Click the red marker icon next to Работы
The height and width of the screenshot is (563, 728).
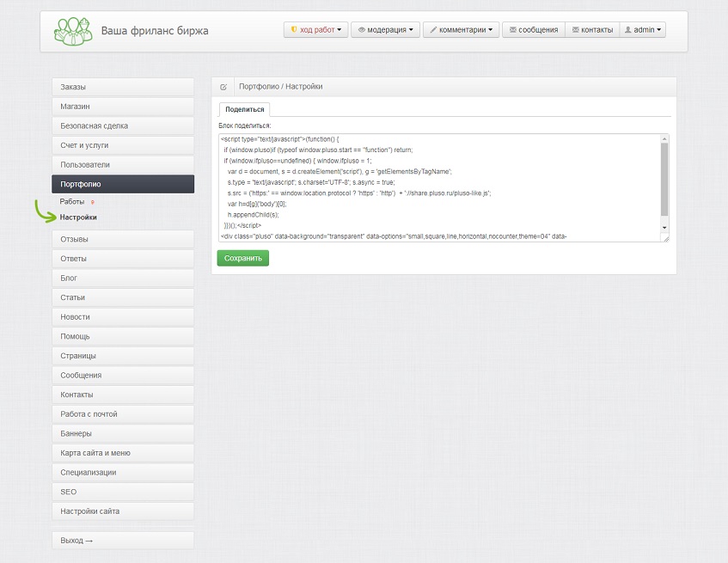click(x=92, y=202)
